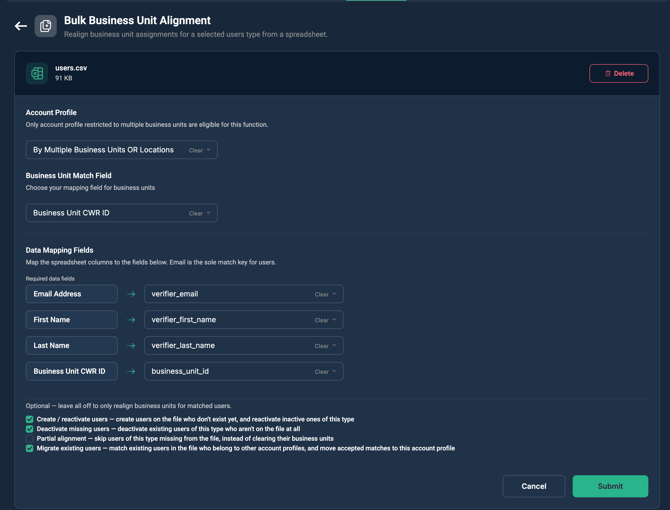Image resolution: width=670 pixels, height=510 pixels.
Task: Click the Create / reactivate users description text
Action: [195, 419]
